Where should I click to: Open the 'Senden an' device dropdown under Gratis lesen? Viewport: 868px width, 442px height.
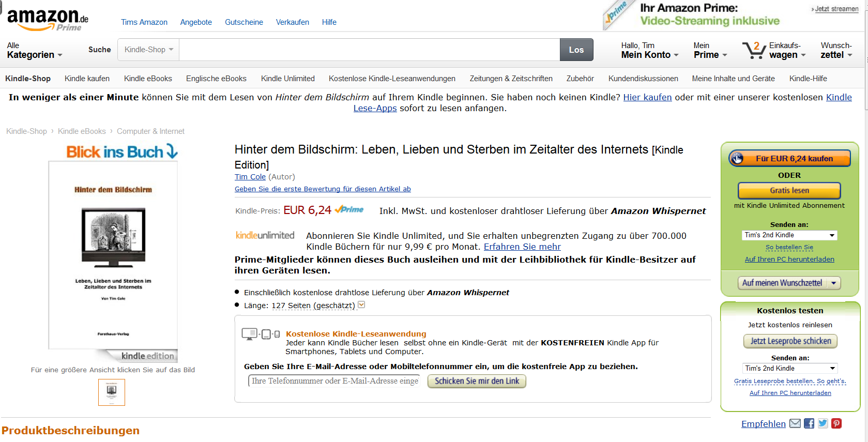pos(789,235)
